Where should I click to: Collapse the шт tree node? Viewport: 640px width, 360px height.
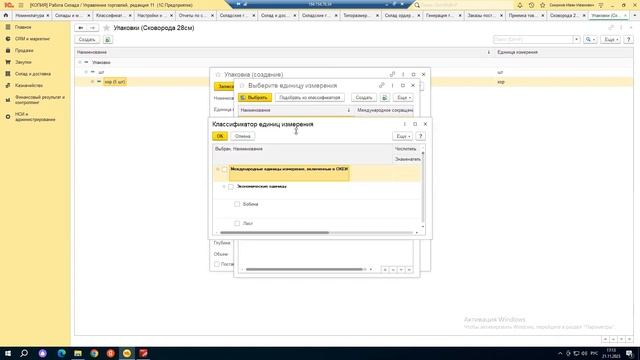click(86, 72)
